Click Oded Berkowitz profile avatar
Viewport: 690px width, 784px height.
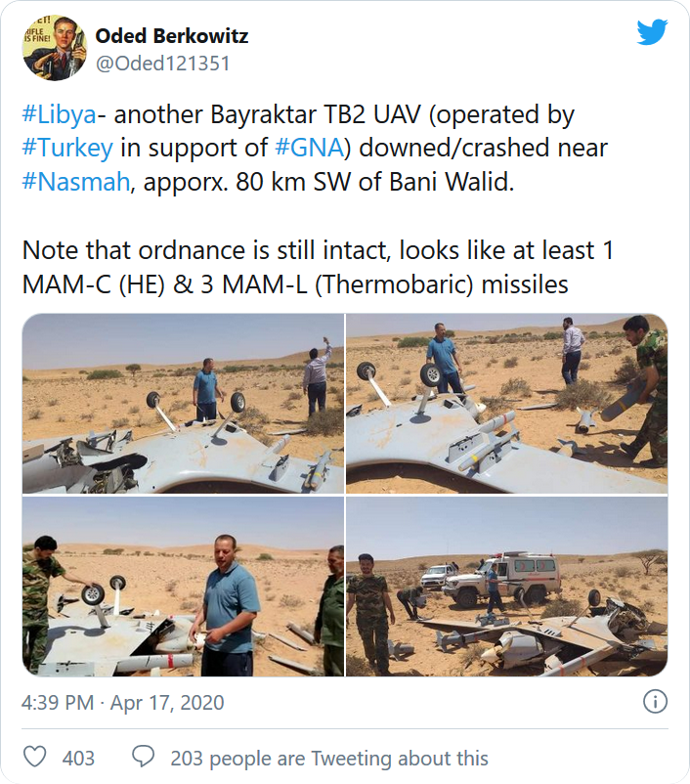click(x=55, y=48)
